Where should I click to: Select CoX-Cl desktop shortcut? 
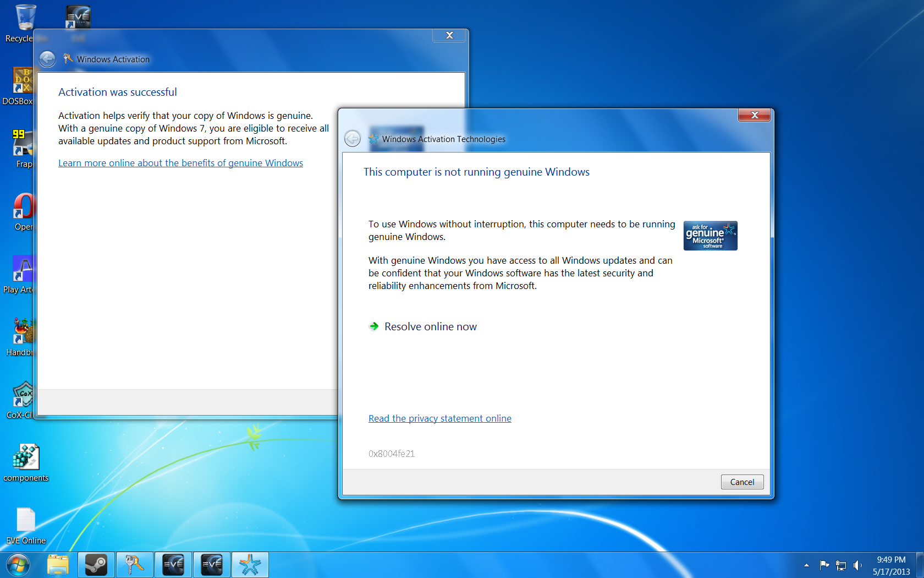pos(20,400)
